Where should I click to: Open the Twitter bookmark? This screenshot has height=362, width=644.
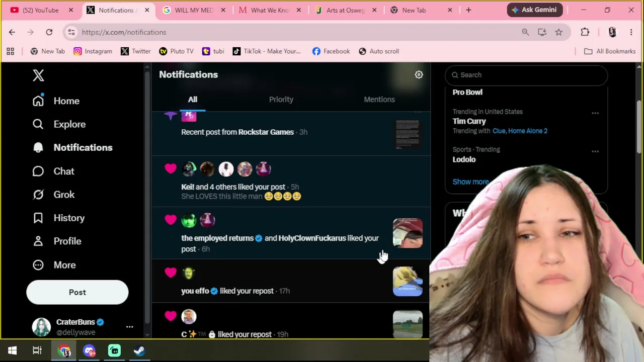click(135, 51)
